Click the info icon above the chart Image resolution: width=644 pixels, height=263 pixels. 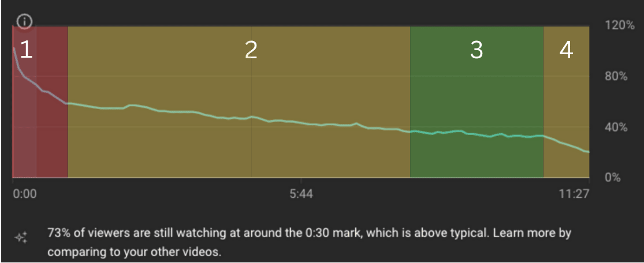pos(25,22)
